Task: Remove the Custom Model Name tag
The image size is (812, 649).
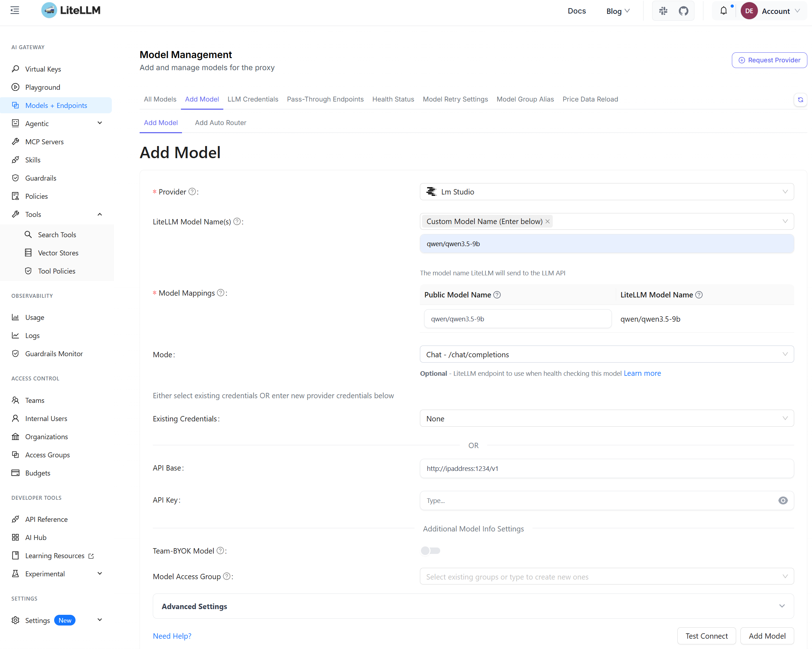Action: 548,222
